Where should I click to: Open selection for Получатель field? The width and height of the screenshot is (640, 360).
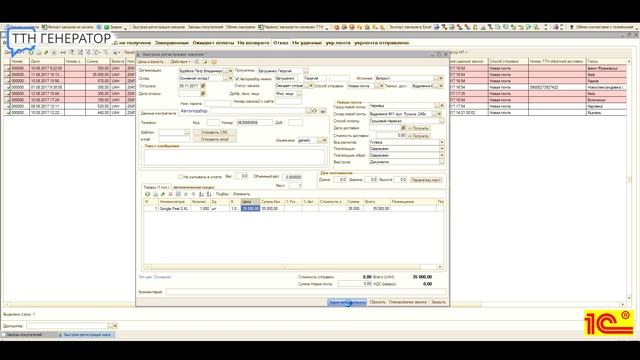tap(306, 71)
